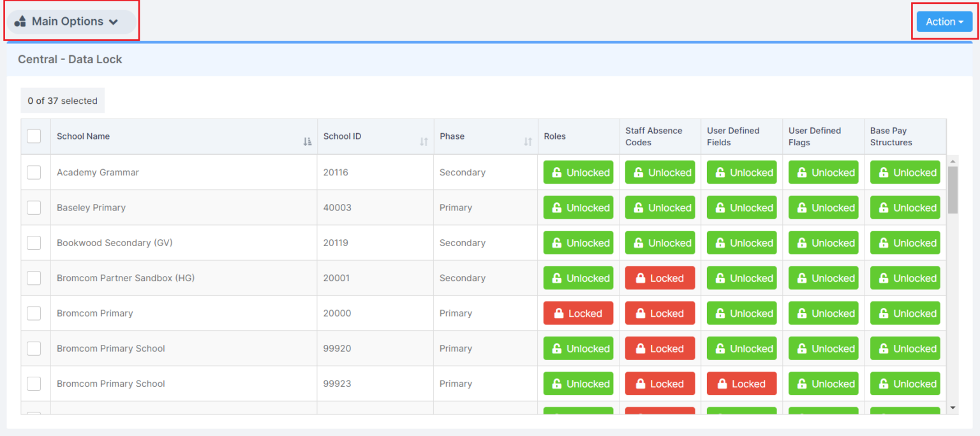Screen dimensions: 980x436
Task: Lock User Defined Flags for Academy Grammar
Action: pos(823,172)
